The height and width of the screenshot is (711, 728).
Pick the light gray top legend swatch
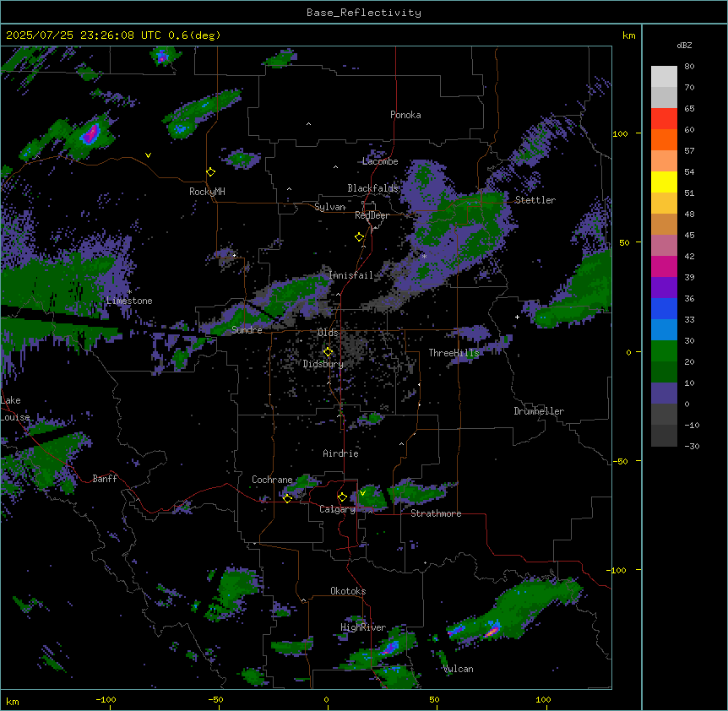click(x=664, y=77)
